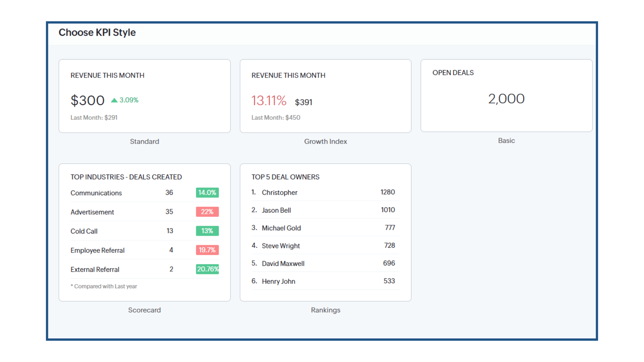Click the Employee Referral row name

(97, 251)
